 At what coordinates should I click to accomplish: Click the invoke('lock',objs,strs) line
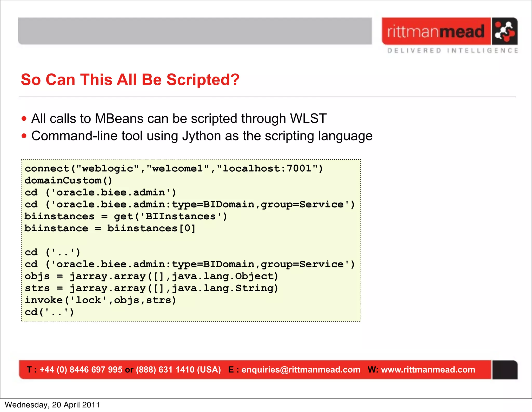(101, 300)
